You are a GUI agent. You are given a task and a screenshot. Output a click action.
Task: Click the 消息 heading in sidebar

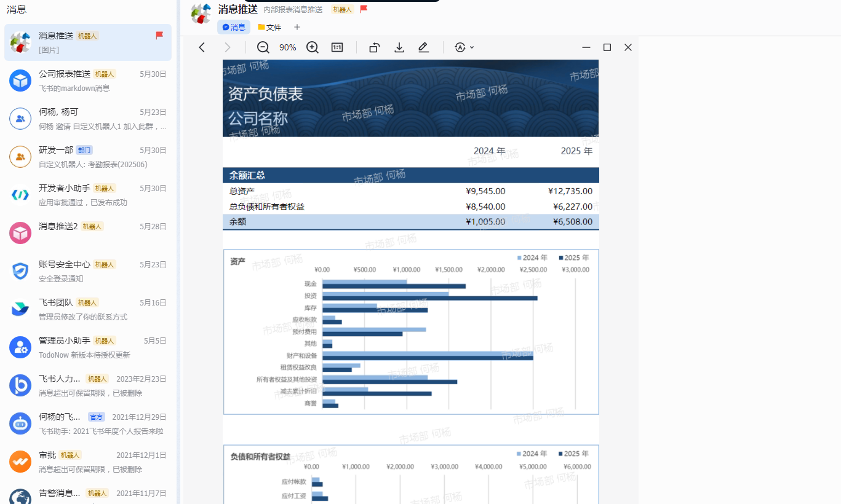17,10
